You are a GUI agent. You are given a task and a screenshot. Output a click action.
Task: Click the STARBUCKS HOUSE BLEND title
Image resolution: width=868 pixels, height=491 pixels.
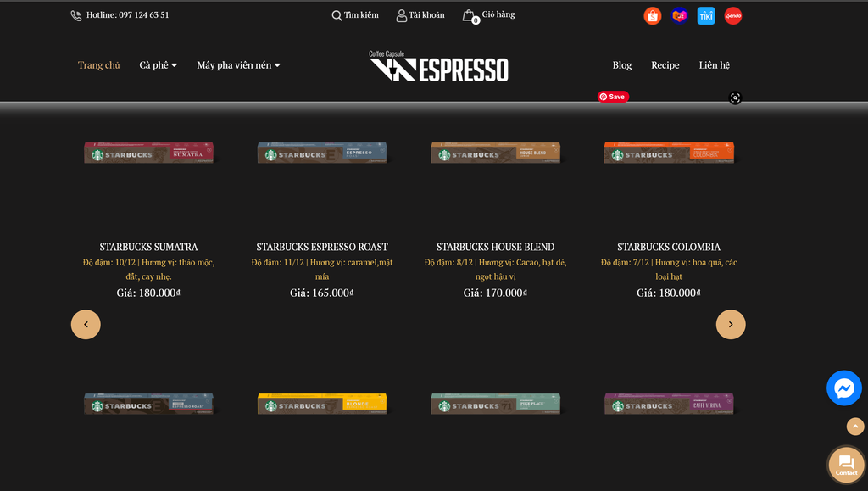495,247
